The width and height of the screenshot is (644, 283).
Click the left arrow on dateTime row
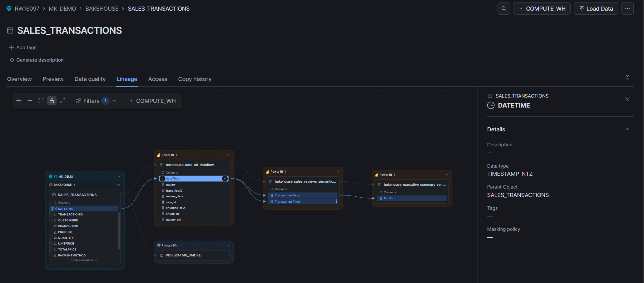pyautogui.click(x=162, y=179)
